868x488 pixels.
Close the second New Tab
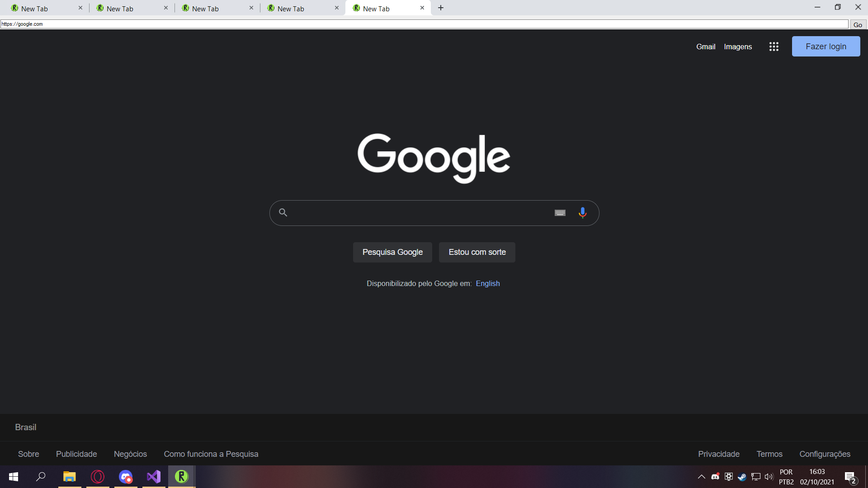[x=166, y=8]
